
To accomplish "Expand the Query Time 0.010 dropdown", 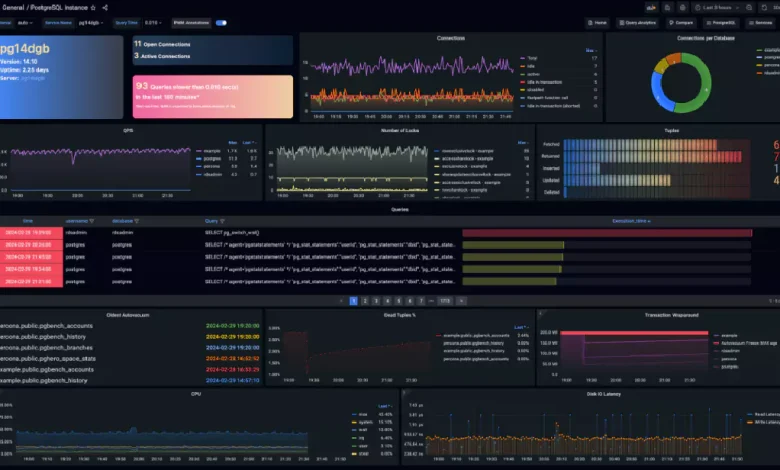I will [x=153, y=23].
